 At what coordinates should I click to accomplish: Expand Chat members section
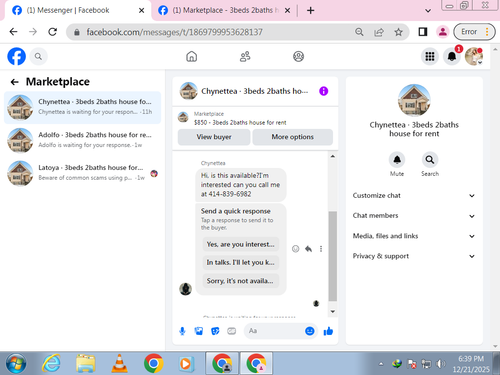[414, 216]
